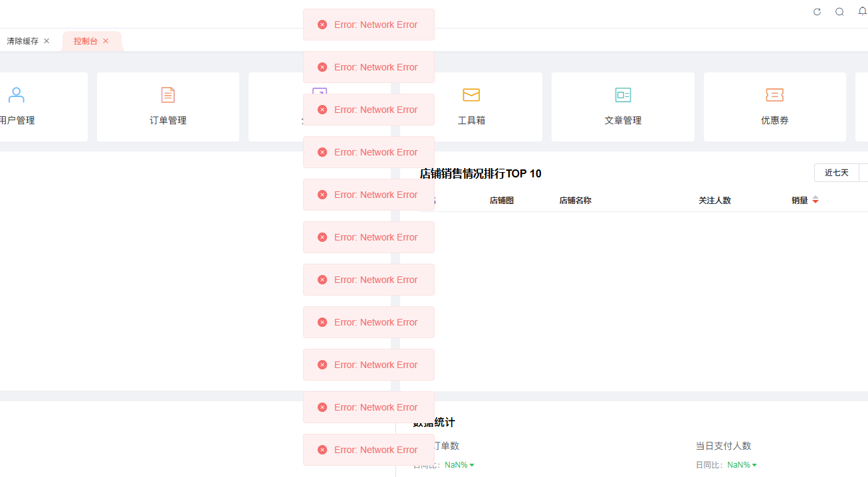This screenshot has height=477, width=868.
Task: Open the 订单管理 document icon
Action: point(168,95)
